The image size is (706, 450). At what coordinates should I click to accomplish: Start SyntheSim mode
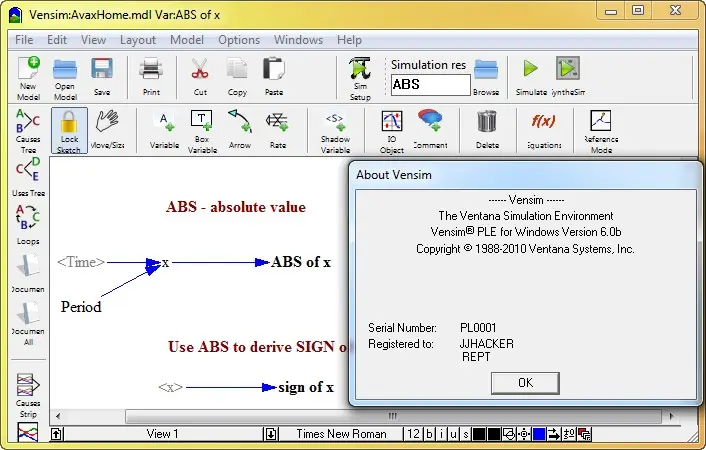[568, 77]
